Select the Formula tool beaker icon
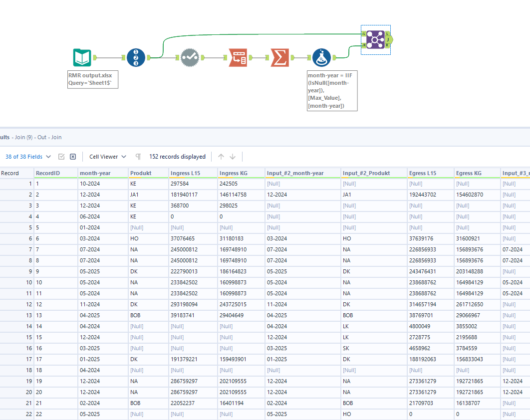The image size is (530, 420). point(321,57)
